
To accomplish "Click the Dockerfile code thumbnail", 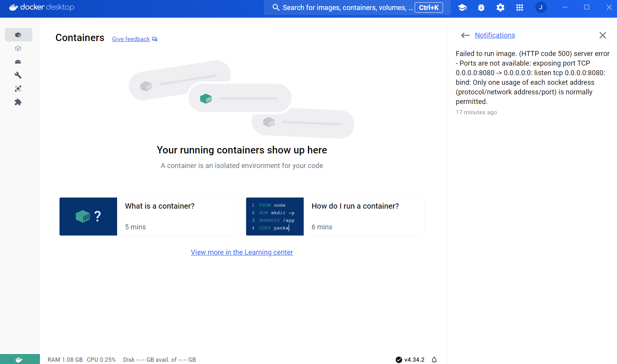I will [275, 216].
